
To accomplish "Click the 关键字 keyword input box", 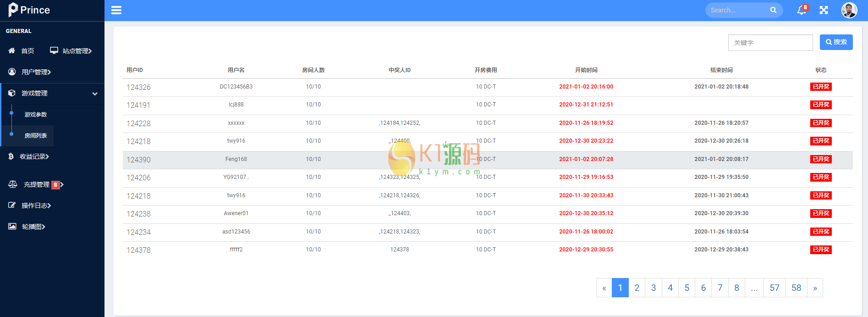I will click(770, 43).
